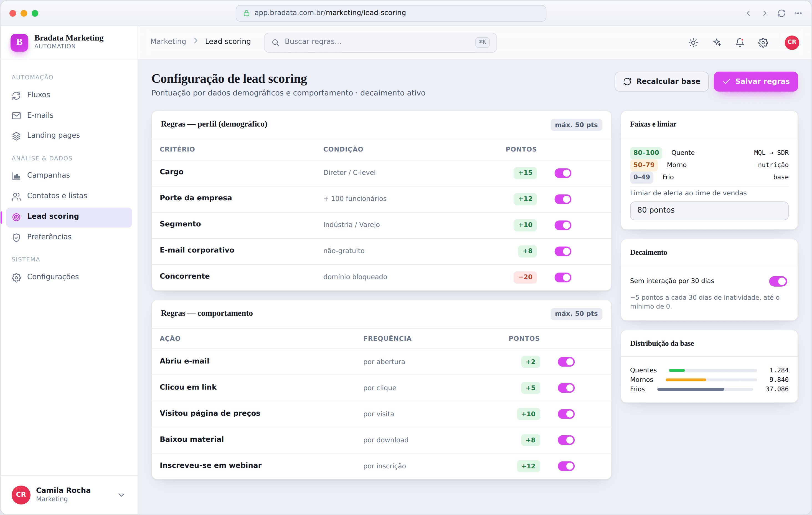Click the Lead scoring target icon
The image size is (812, 515).
(x=16, y=217)
